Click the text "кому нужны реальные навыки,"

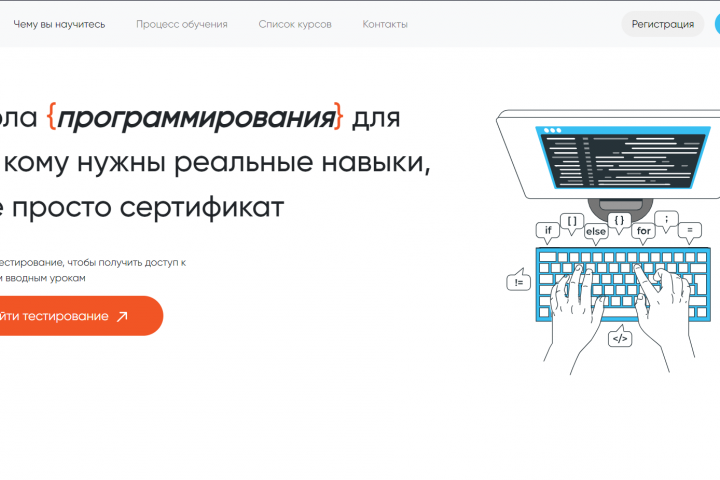point(217,163)
